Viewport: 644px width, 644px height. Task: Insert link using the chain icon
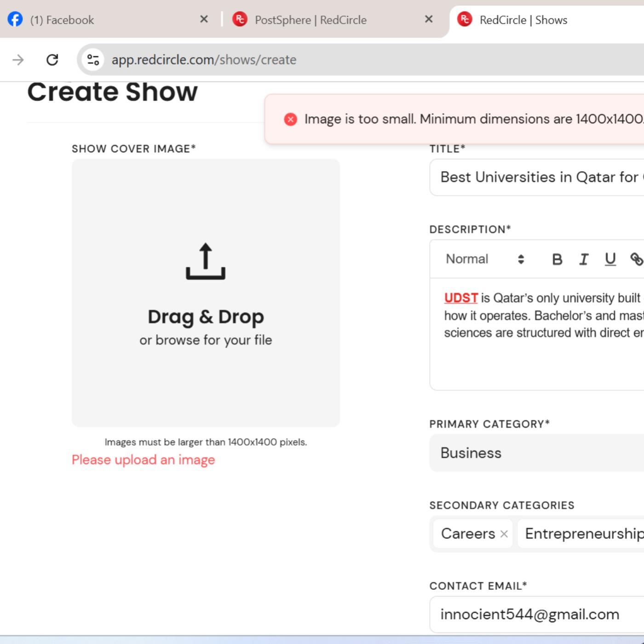pos(637,259)
